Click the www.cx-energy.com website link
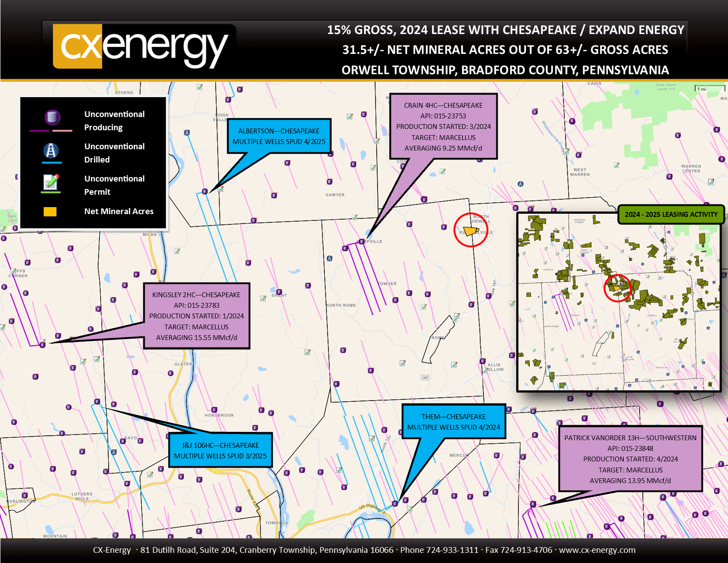 tap(597, 550)
